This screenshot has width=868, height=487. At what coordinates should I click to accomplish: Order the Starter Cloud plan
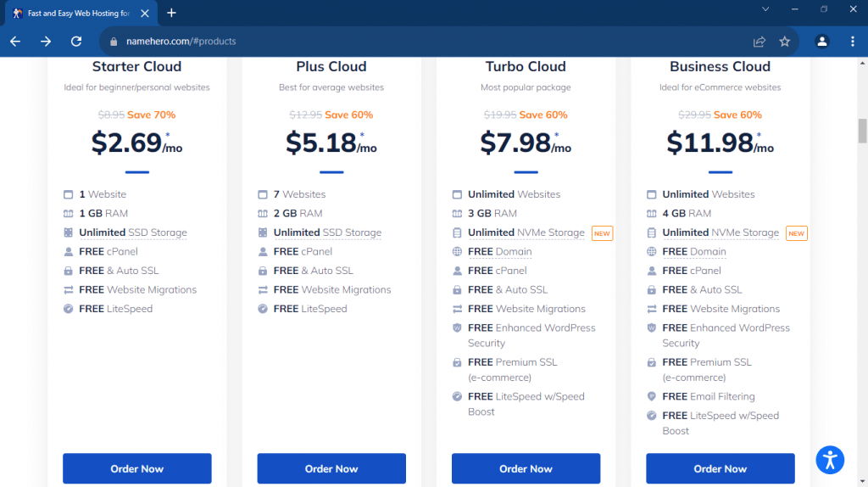tap(136, 468)
